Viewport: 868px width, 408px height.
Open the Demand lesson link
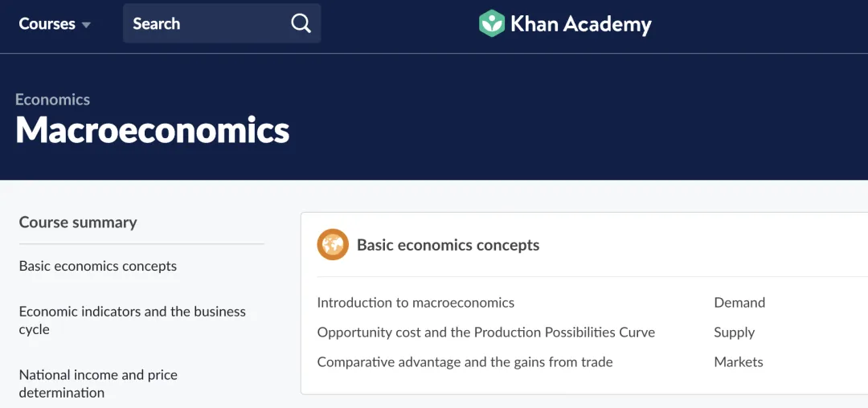pos(739,303)
